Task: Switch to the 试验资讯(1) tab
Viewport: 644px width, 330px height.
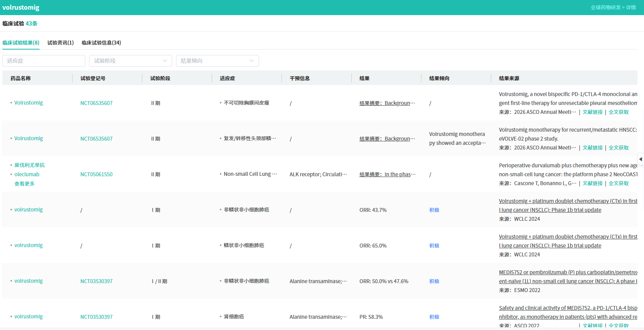Action: point(60,43)
